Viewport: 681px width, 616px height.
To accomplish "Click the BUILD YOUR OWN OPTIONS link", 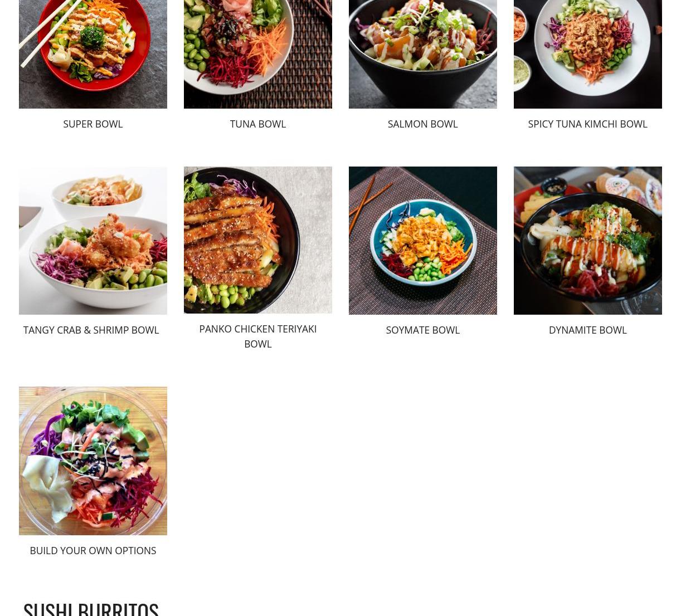I will point(93,550).
